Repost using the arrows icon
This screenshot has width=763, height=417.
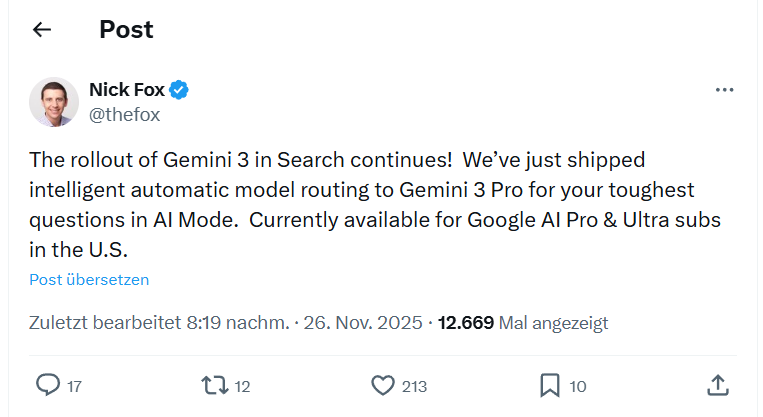coord(214,385)
